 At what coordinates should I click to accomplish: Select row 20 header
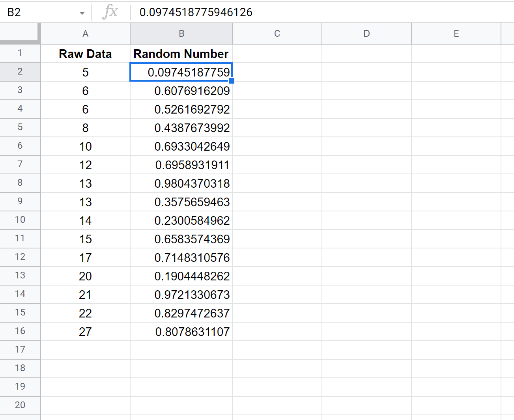[20, 405]
